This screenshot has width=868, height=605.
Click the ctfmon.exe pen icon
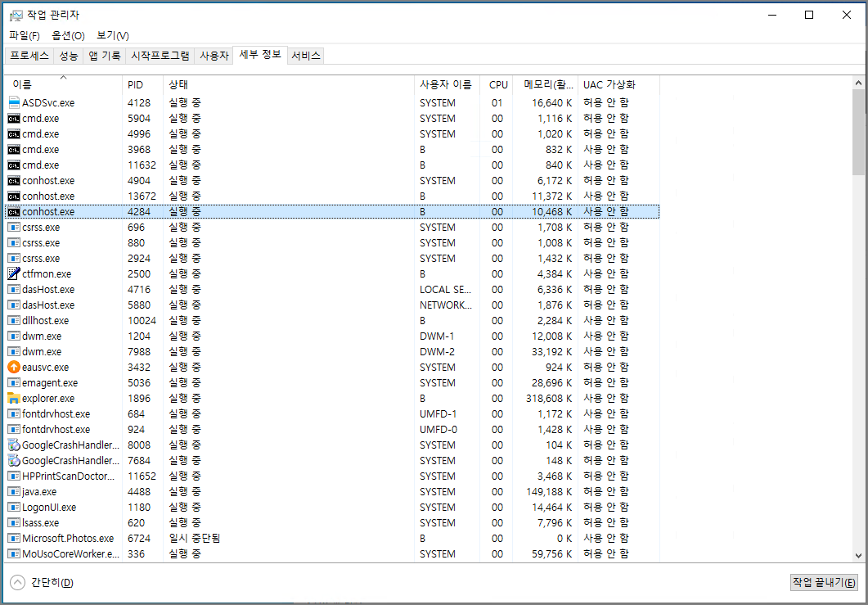point(14,273)
